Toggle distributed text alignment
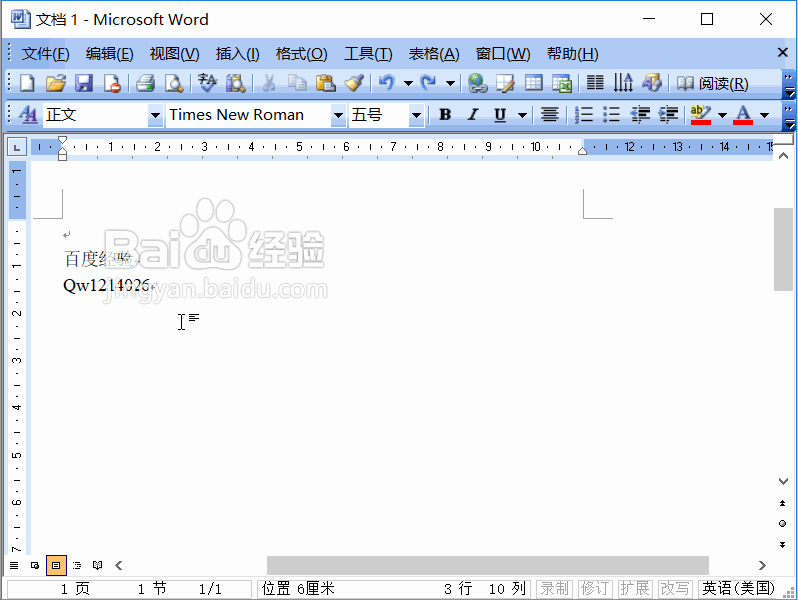The width and height of the screenshot is (798, 600). 550,115
